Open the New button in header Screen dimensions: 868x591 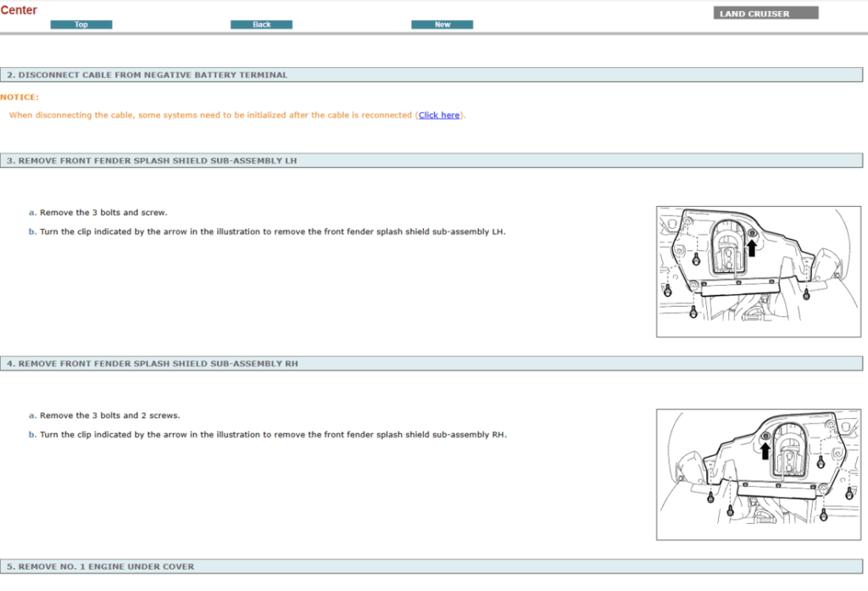(442, 25)
